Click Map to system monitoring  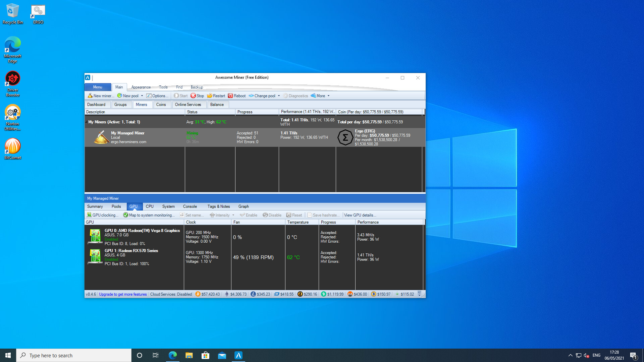[149, 215]
